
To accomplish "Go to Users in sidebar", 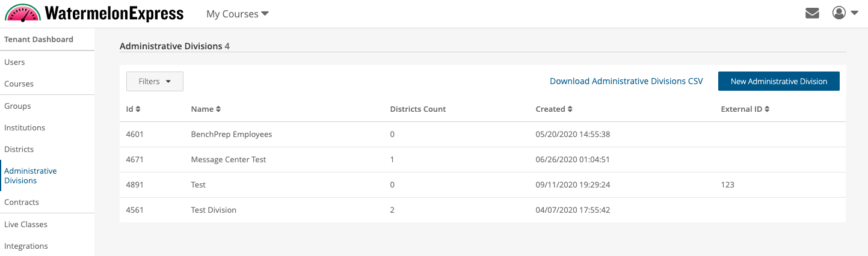I will point(14,62).
